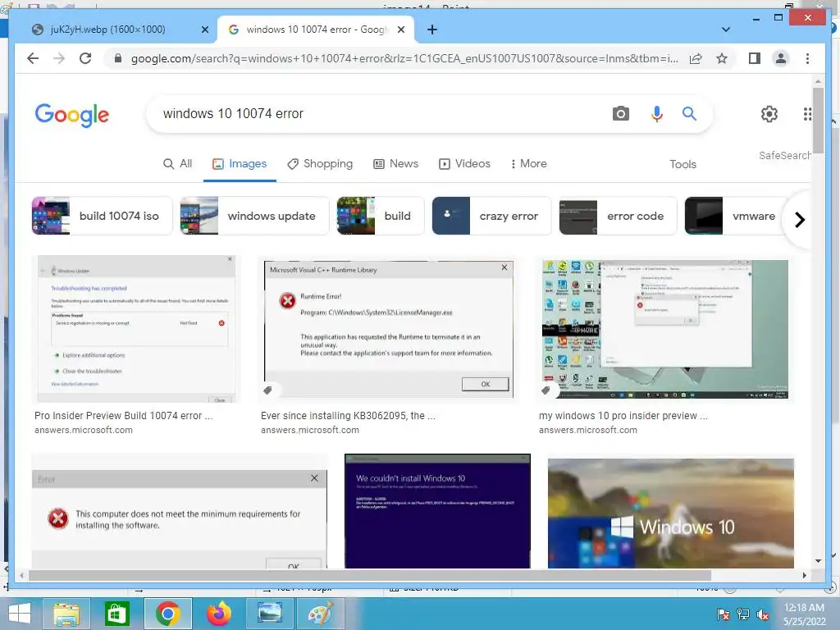Image resolution: width=840 pixels, height=630 pixels.
Task: Open the Runtime Error dialog thumbnail
Action: pos(388,329)
